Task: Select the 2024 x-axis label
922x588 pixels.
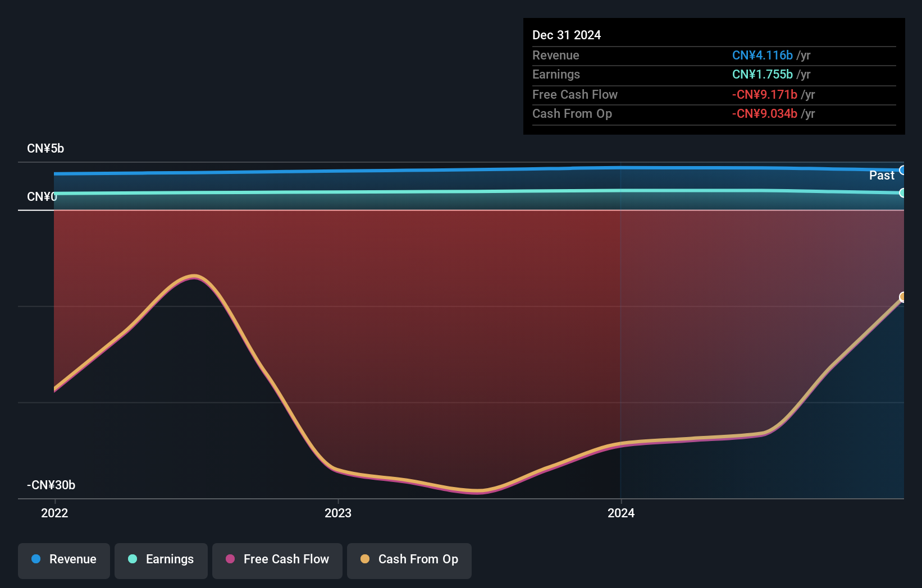Action: [621, 513]
